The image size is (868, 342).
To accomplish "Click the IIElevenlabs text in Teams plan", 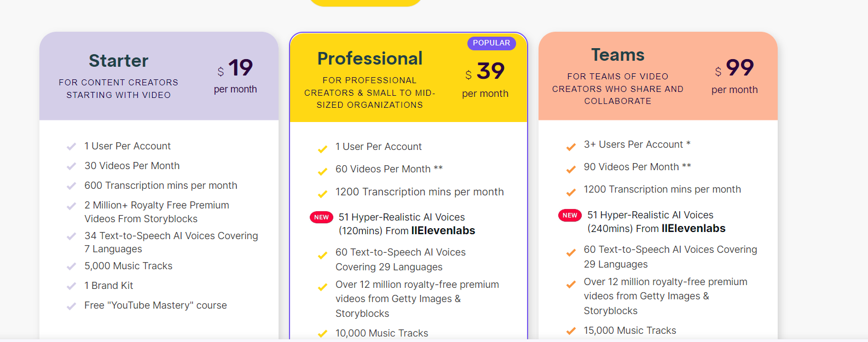I will pos(693,229).
